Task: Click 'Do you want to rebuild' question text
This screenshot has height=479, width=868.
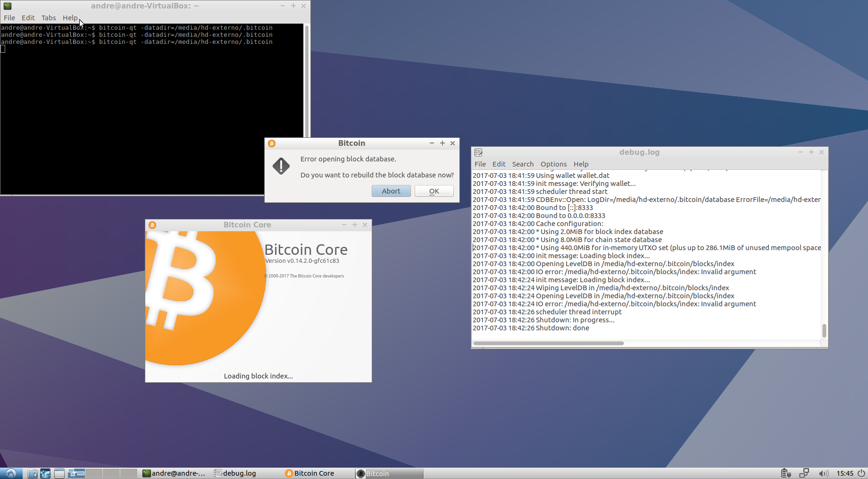Action: pos(377,175)
